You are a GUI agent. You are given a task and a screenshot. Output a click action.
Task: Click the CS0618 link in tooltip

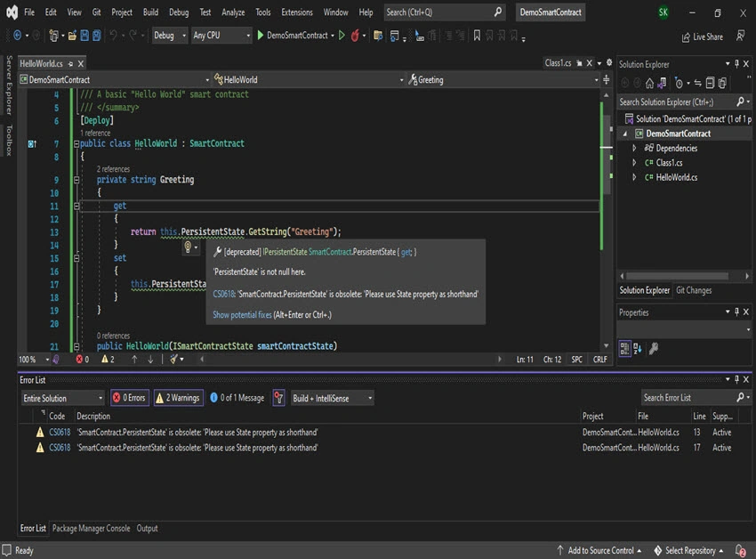pos(224,294)
